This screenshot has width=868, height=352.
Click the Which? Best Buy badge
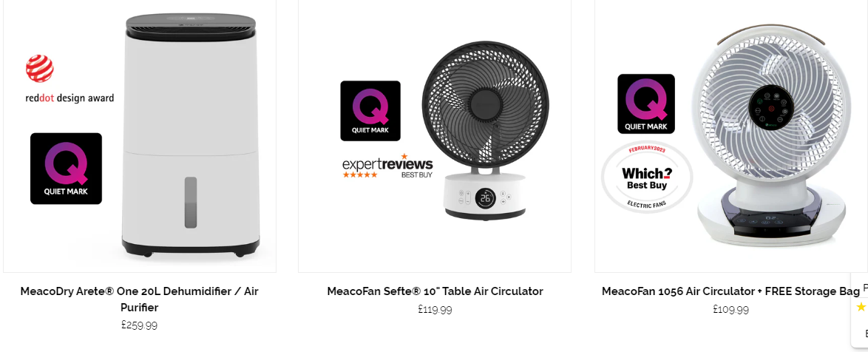(647, 177)
